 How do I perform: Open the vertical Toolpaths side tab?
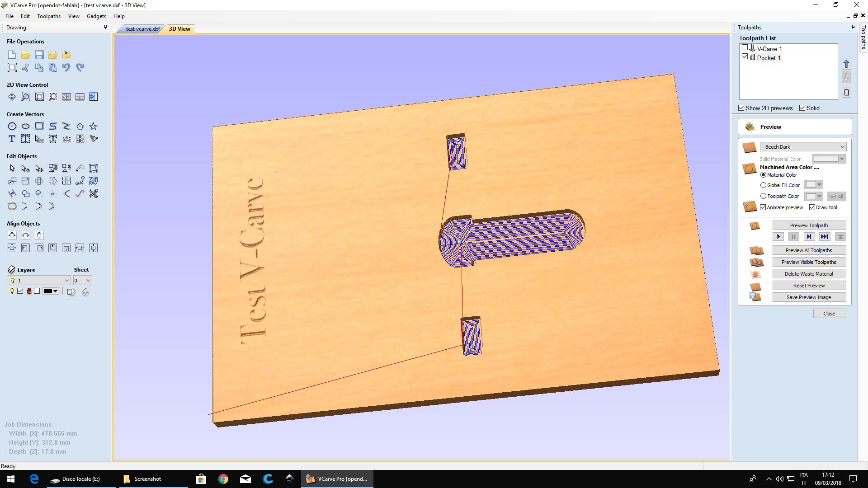tap(863, 38)
